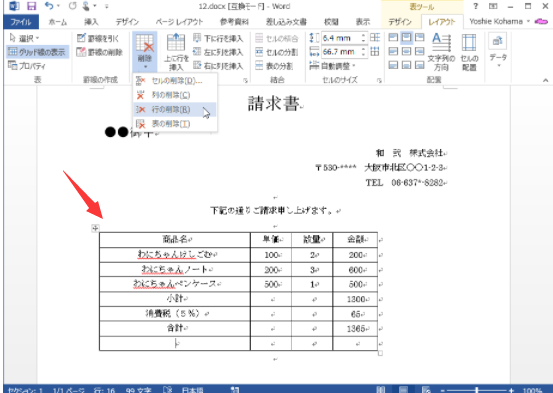This screenshot has height=393, width=553.
Task: Collapse the ribbon with the caret
Action: 545,80
